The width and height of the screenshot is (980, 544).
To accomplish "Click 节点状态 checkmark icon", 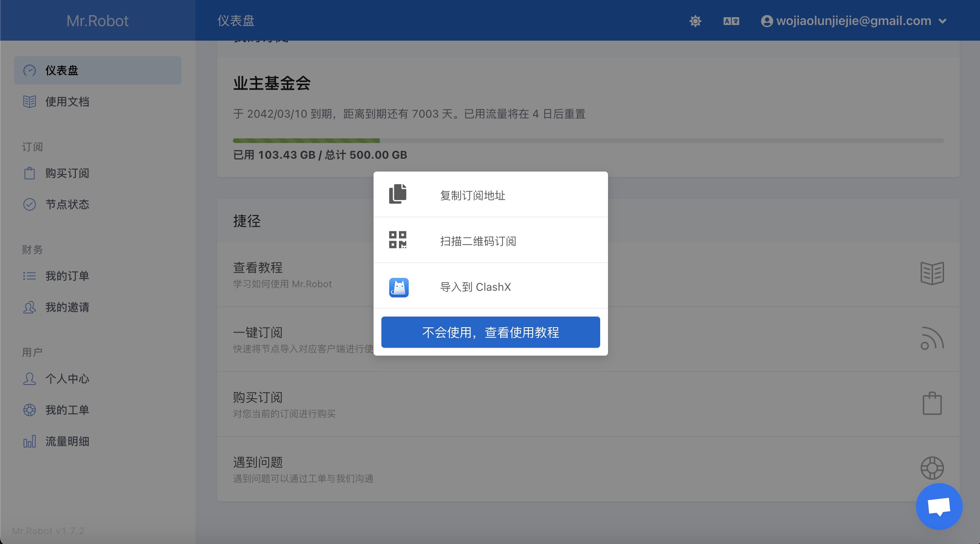I will 29,204.
